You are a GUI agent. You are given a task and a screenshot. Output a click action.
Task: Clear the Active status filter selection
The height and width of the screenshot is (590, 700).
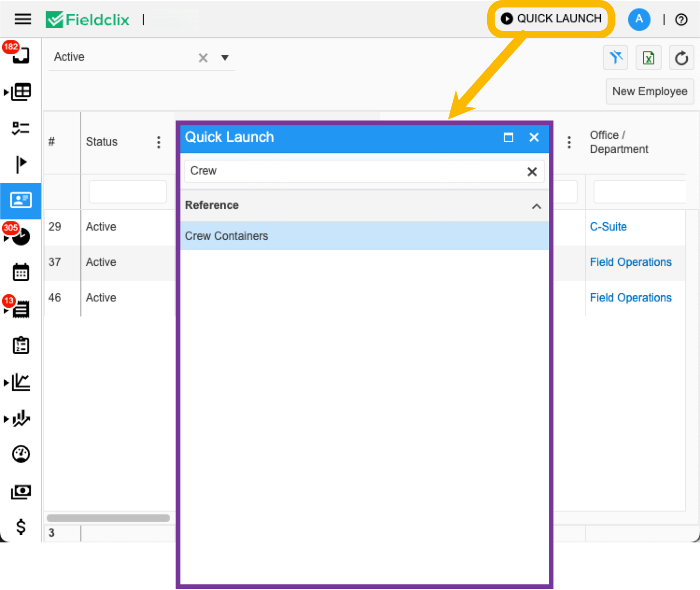click(203, 58)
